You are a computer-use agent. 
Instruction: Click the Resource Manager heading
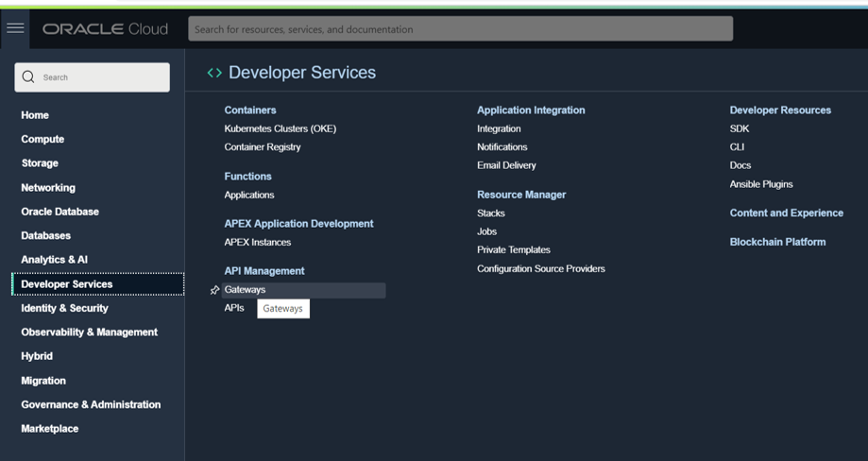(x=521, y=195)
